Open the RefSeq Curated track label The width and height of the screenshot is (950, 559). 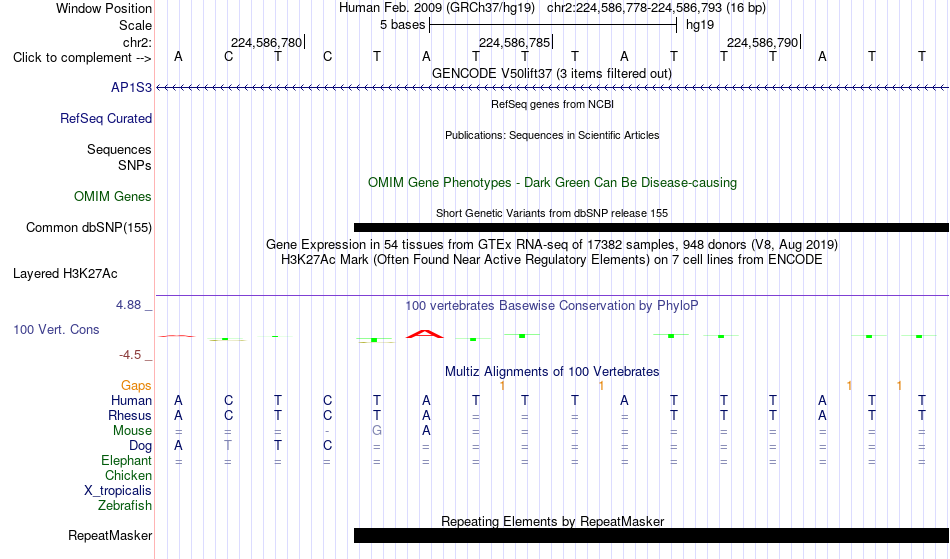click(105, 119)
